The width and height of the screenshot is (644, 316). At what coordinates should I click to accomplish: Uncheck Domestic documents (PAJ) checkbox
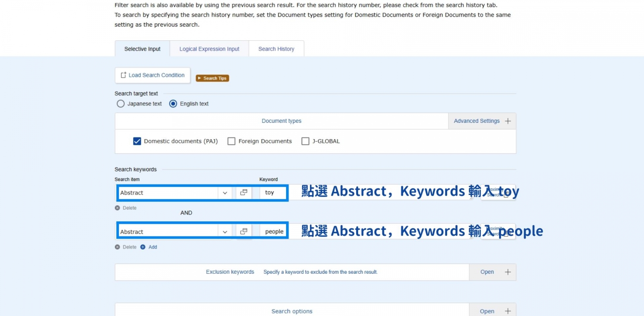point(137,141)
